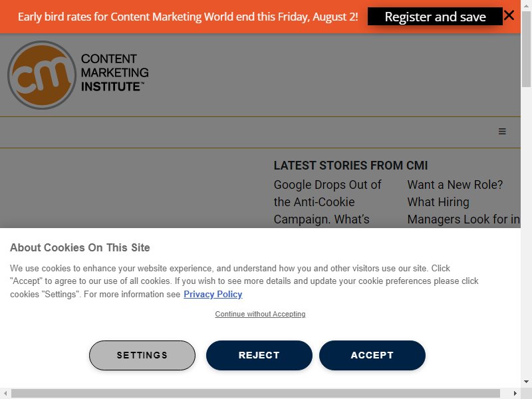Screen dimensions: 532x399
Task: Click the Content Marketing Institute logo
Action: tap(78, 75)
